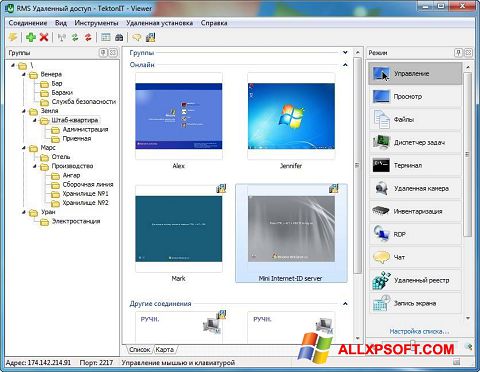Viewport: 480px width, 372px height.
Task: Select the Электростанция folder
Action: [x=76, y=221]
